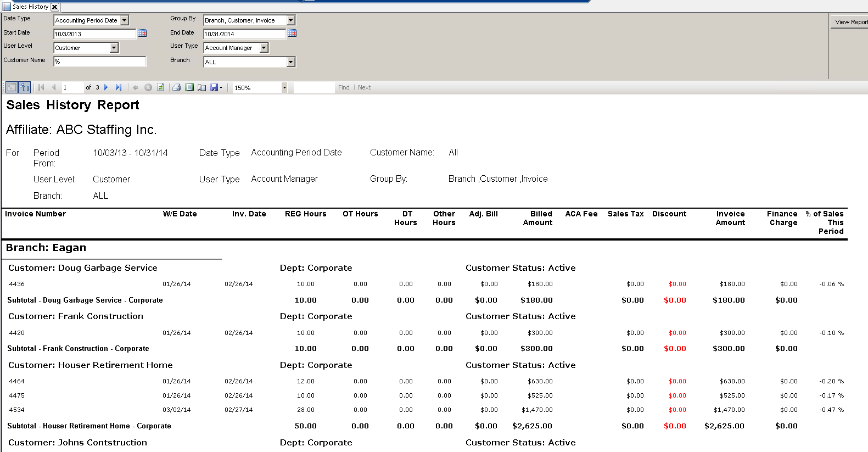Go to next report page
Image resolution: width=868 pixels, height=452 pixels.
(107, 87)
